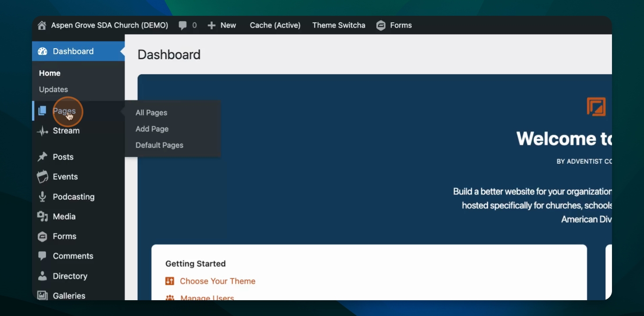The height and width of the screenshot is (316, 644).
Task: Click the Podcasting microphone icon
Action: [42, 197]
